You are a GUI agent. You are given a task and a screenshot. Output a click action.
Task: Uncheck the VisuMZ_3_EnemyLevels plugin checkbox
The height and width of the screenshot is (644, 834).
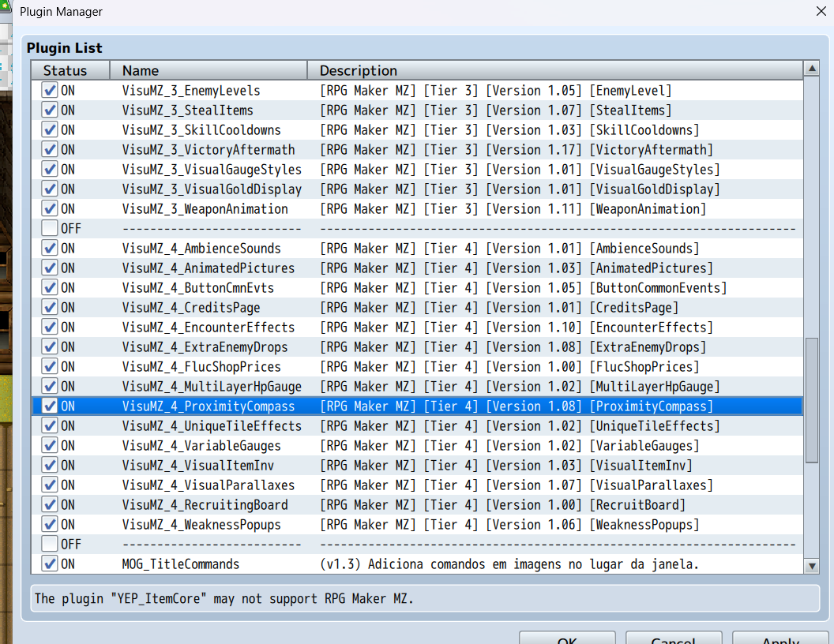(x=50, y=90)
